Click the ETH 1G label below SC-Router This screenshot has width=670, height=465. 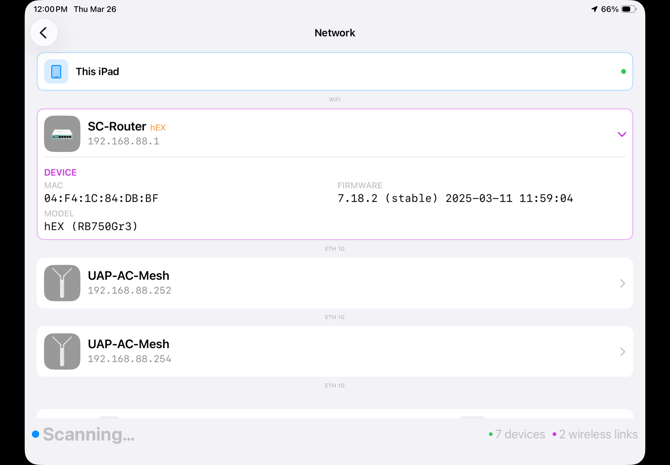335,249
